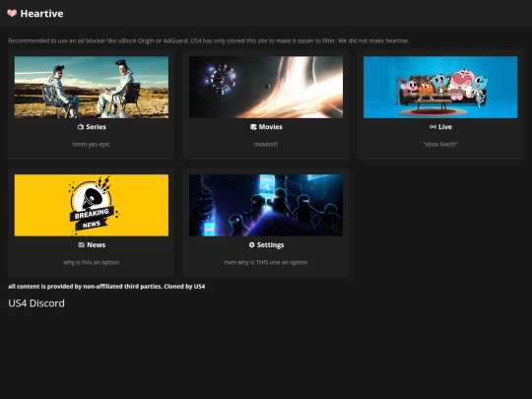Click the broadcast icon beside Live

click(432, 127)
